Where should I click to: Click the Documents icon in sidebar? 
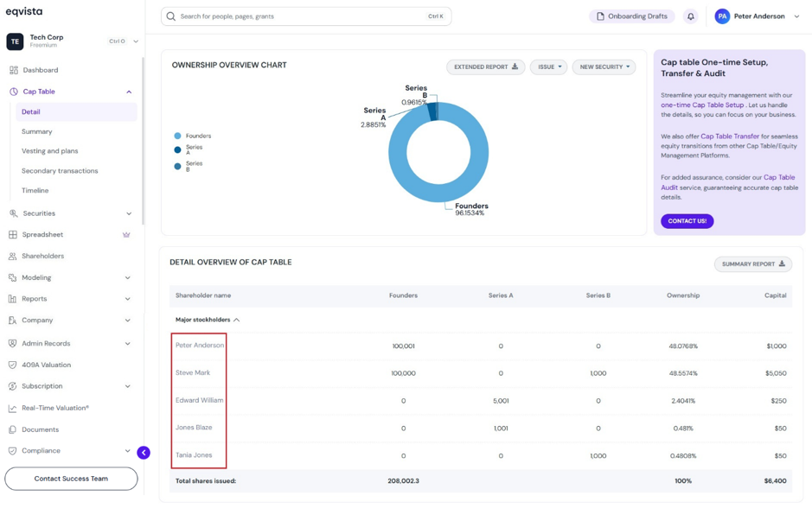12,429
